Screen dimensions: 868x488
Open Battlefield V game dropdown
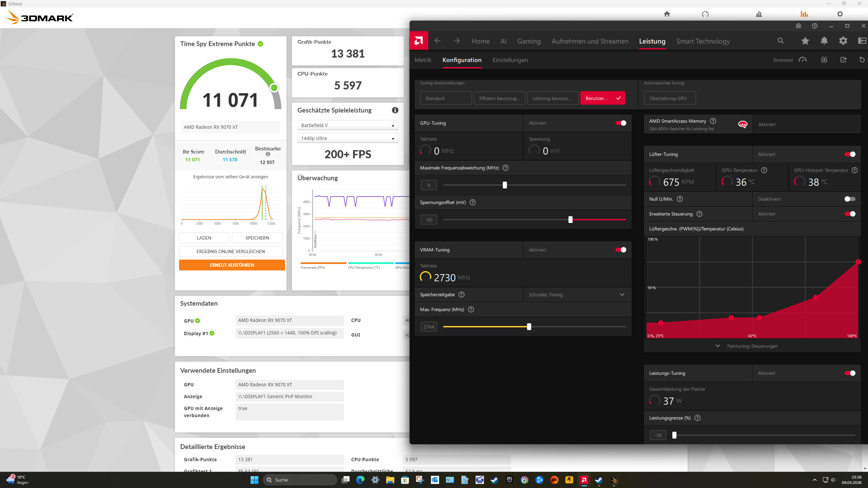click(348, 125)
